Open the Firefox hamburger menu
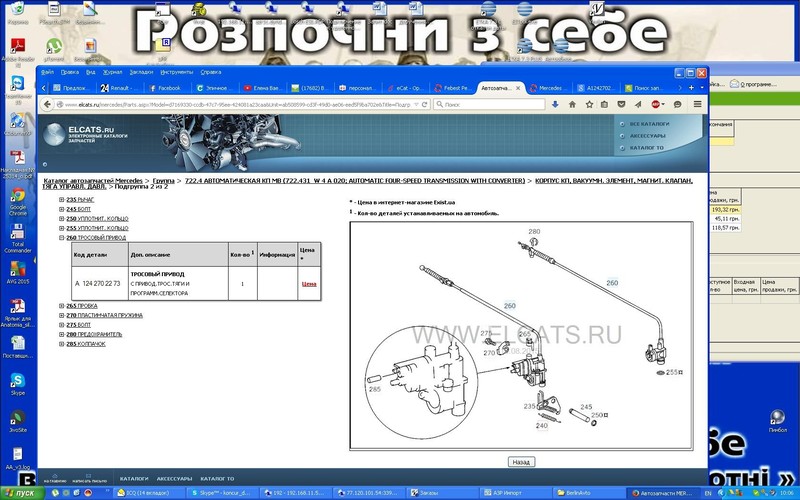 tap(697, 104)
